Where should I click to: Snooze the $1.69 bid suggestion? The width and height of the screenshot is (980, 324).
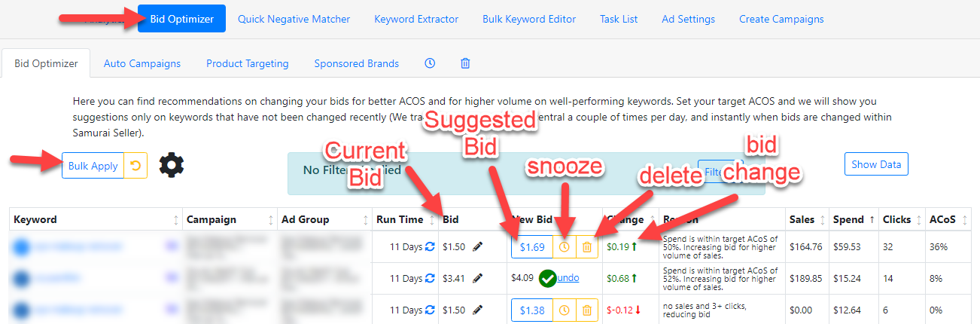(x=565, y=246)
